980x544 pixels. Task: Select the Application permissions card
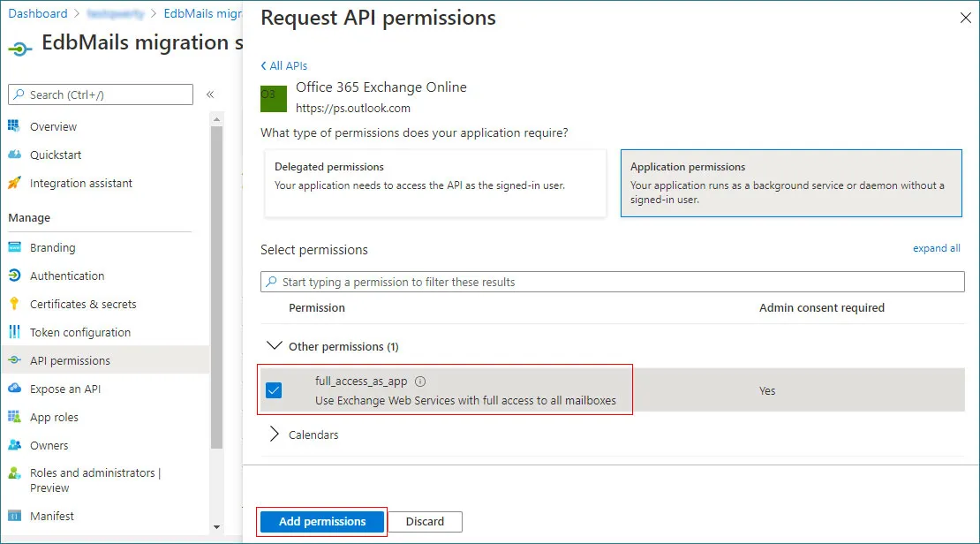coord(791,183)
